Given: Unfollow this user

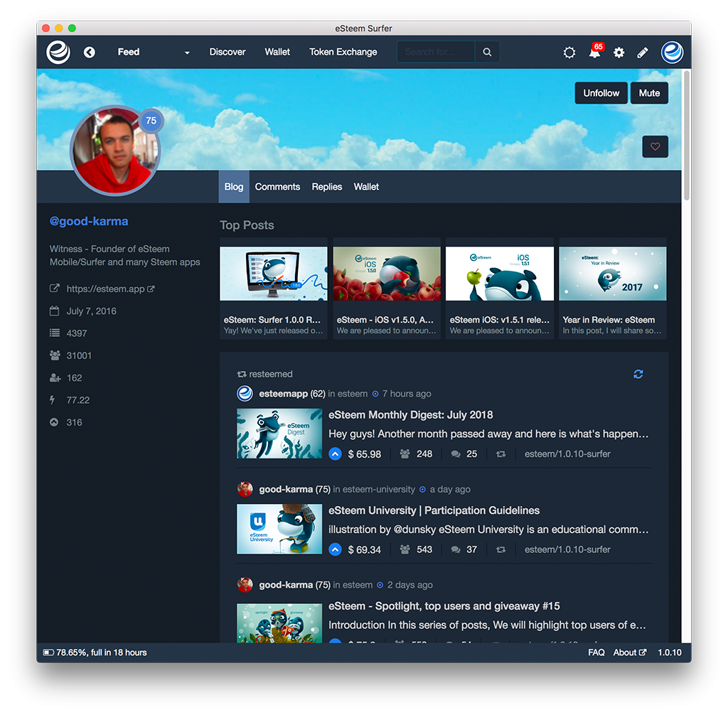Looking at the screenshot, I should coord(601,93).
